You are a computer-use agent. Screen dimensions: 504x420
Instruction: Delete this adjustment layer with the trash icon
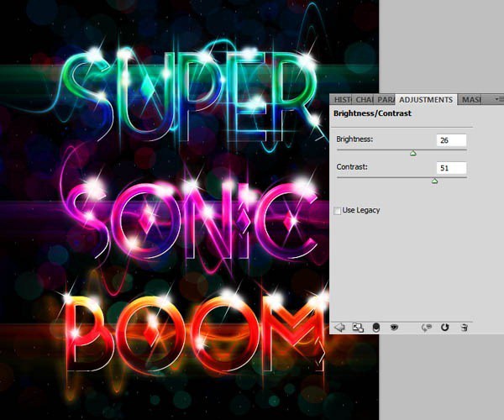(x=463, y=327)
